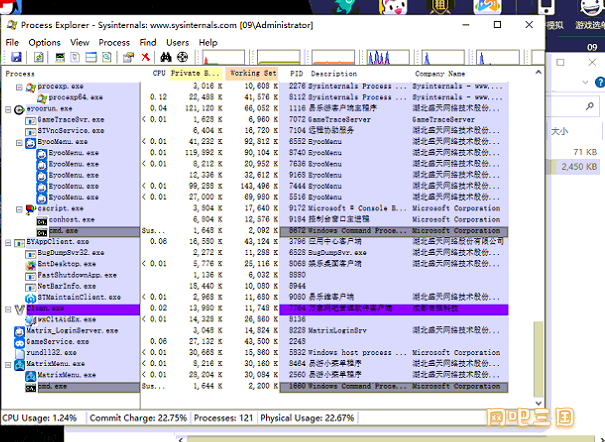The image size is (605, 442).
Task: Open process Properties from the toolbar
Action: click(x=128, y=57)
